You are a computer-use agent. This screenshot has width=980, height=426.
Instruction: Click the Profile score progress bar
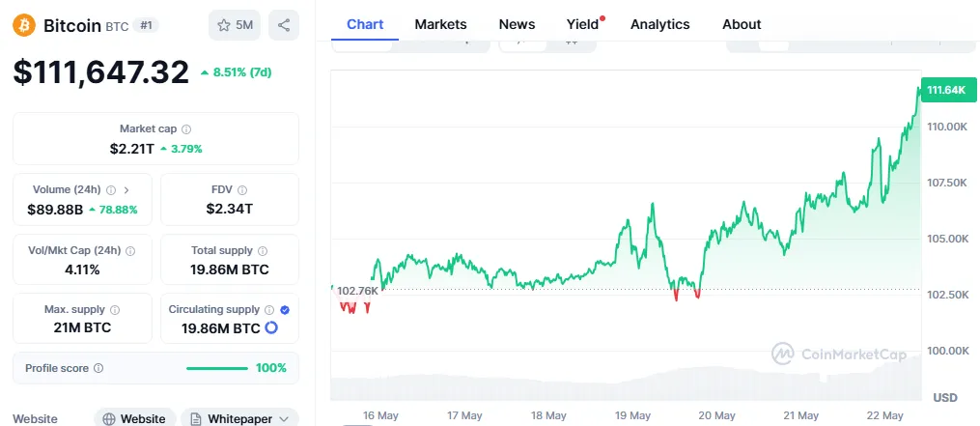coord(216,368)
